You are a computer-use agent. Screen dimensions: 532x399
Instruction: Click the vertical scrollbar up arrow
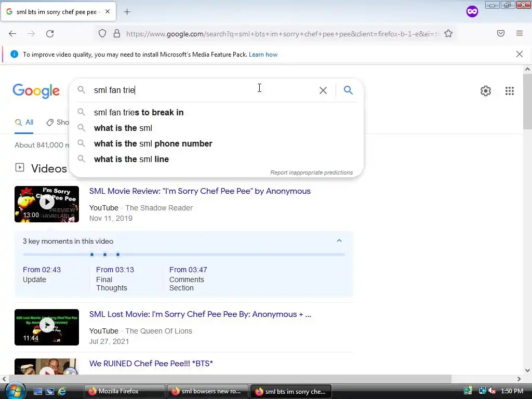click(527, 69)
